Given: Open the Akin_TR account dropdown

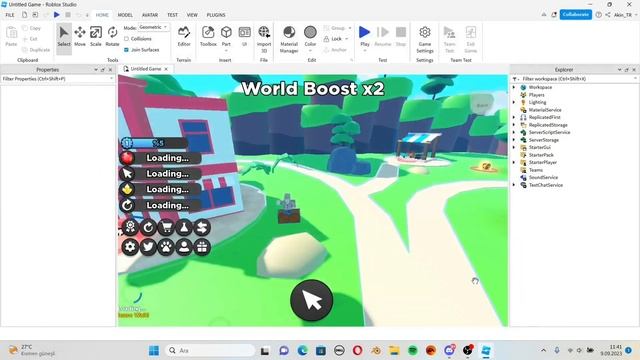Looking at the screenshot, I should (625, 15).
